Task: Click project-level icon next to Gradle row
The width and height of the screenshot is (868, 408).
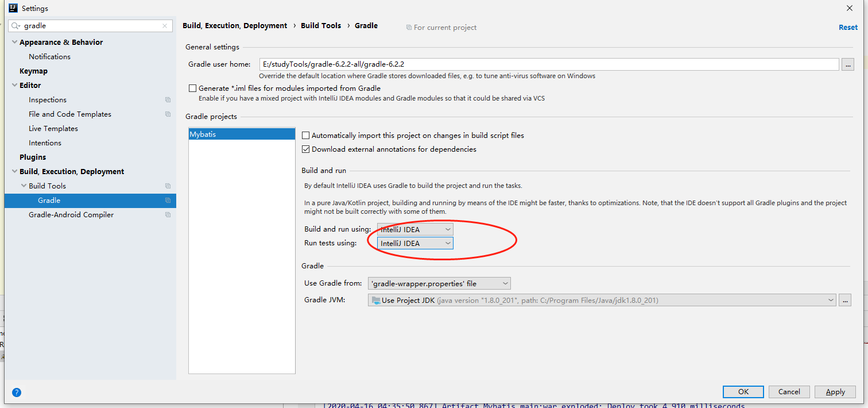Action: 168,201
